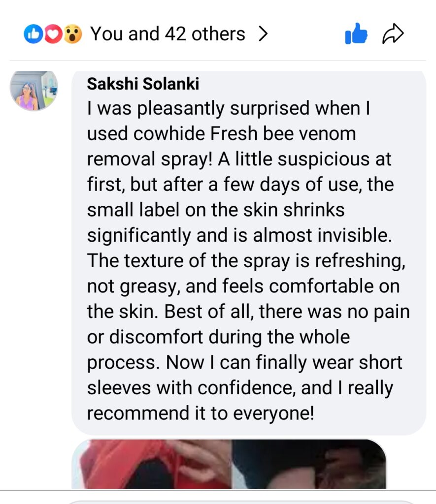Click "small label on the skin shrinks" line
Screen dimensions: 436x504
(x=216, y=210)
